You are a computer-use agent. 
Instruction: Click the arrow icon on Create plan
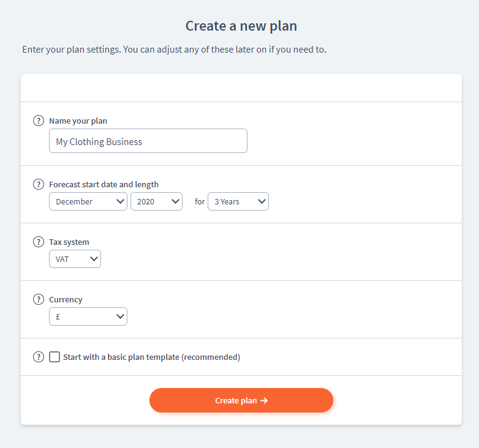coord(264,401)
